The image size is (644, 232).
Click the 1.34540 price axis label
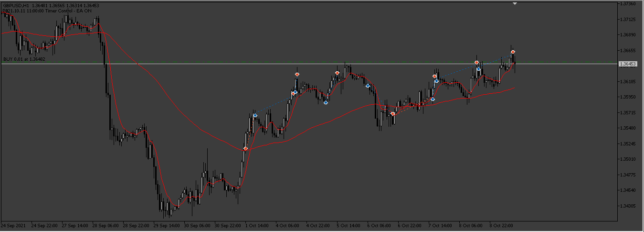(x=628, y=190)
